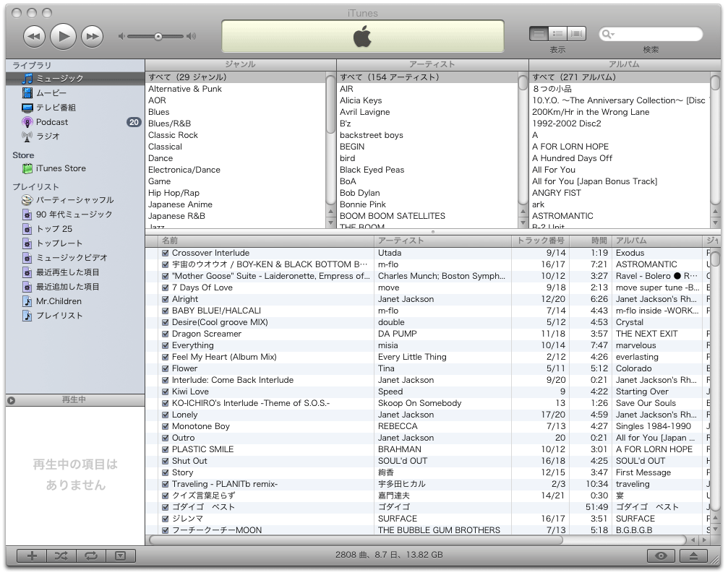Viewport: 728px width, 575px height.
Task: Click the high volume speaker icon
Action: pos(192,36)
